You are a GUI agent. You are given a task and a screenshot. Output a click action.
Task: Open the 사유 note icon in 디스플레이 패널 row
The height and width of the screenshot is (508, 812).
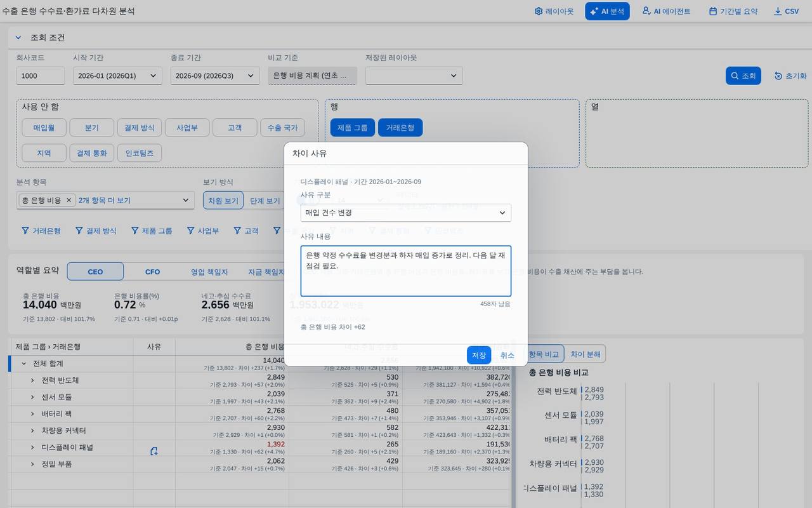click(x=154, y=451)
